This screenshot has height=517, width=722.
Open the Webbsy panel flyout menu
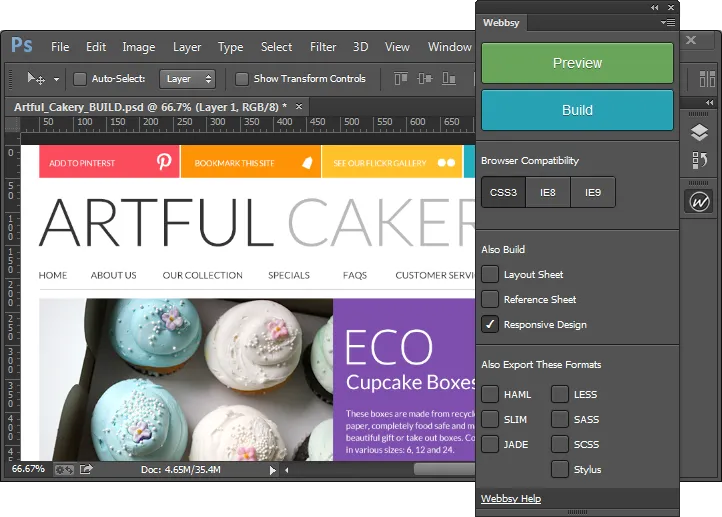[x=668, y=22]
